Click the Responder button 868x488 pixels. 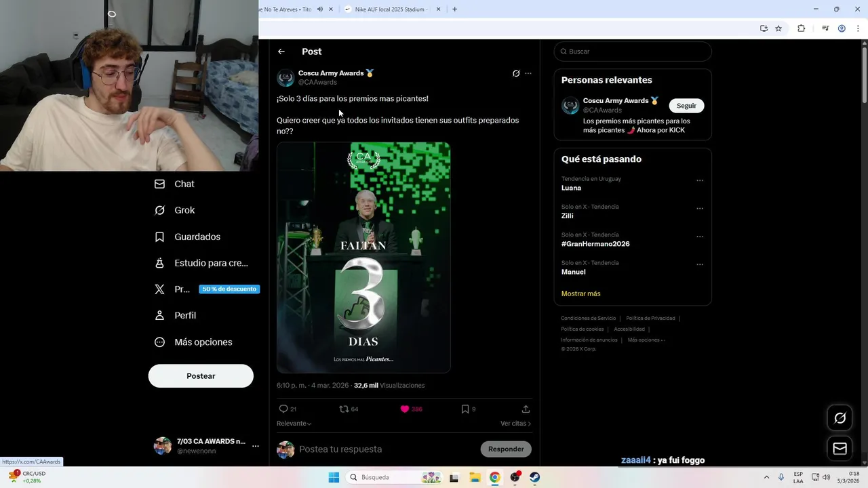506,449
